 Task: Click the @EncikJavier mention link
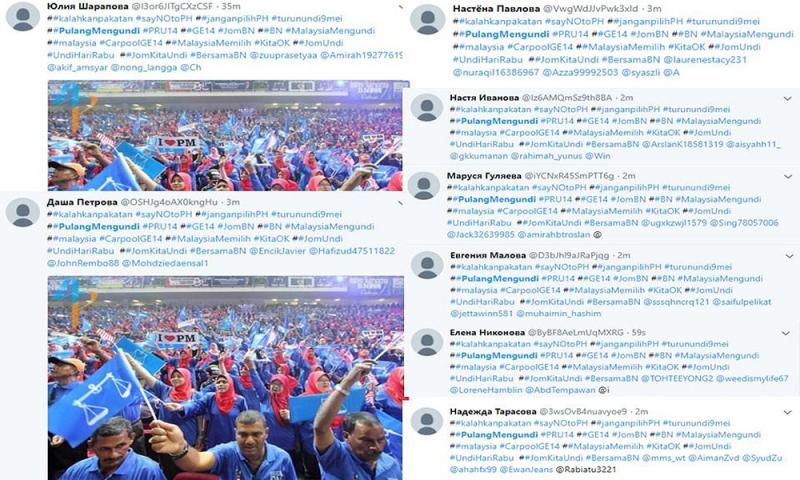point(278,251)
